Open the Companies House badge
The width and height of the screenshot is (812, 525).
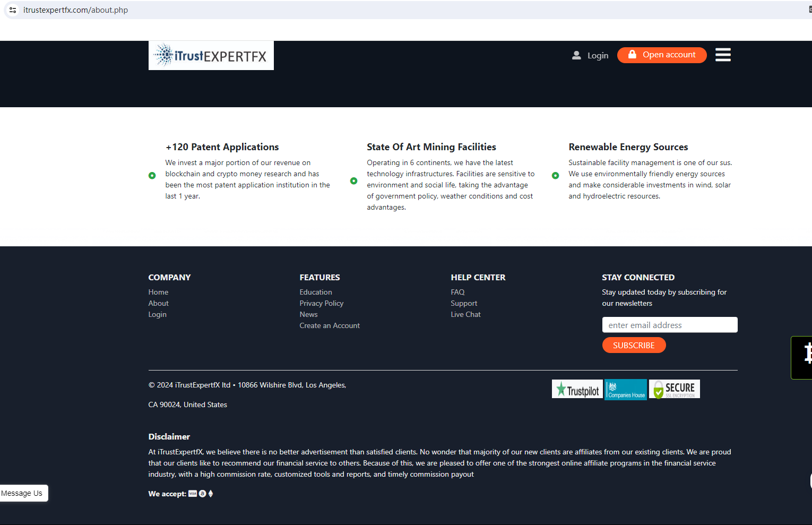626,390
